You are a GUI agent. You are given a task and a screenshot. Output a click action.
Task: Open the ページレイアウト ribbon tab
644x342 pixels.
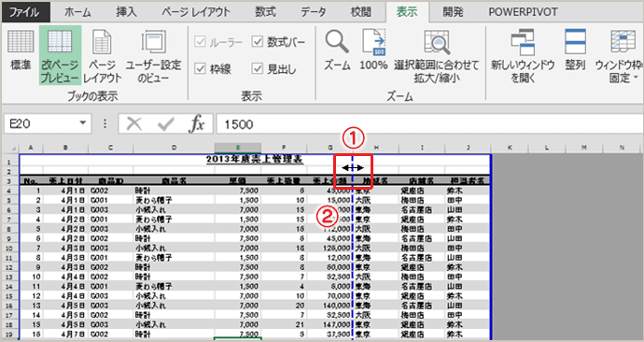195,12
